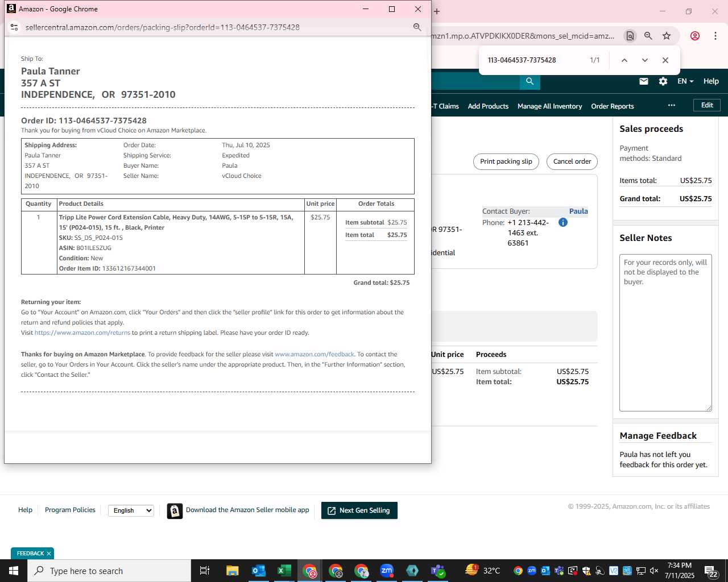Click the Grand total: $25.75 on packing slip
The height and width of the screenshot is (582, 728).
point(382,282)
